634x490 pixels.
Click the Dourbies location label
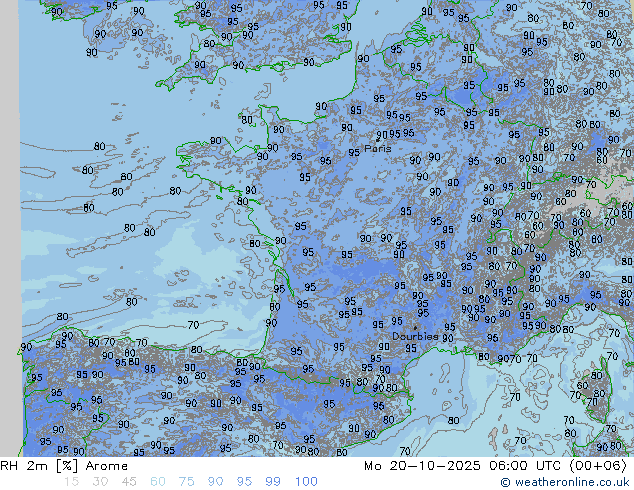click(415, 336)
